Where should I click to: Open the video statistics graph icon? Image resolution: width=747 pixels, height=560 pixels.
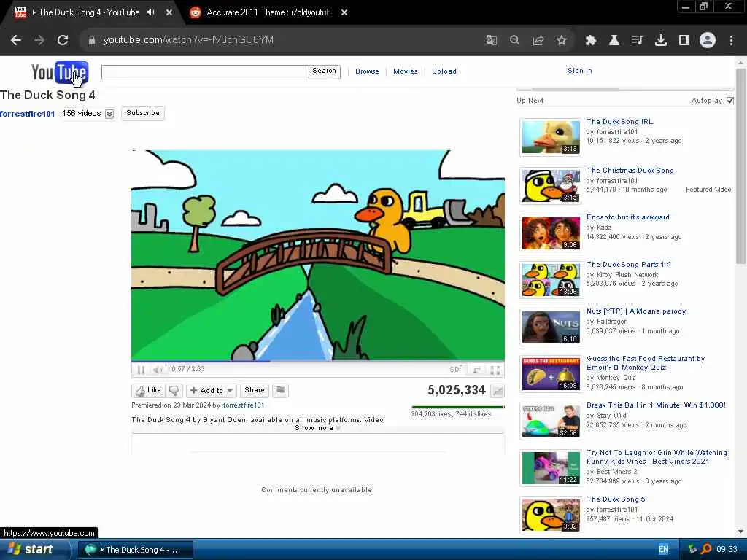(498, 391)
